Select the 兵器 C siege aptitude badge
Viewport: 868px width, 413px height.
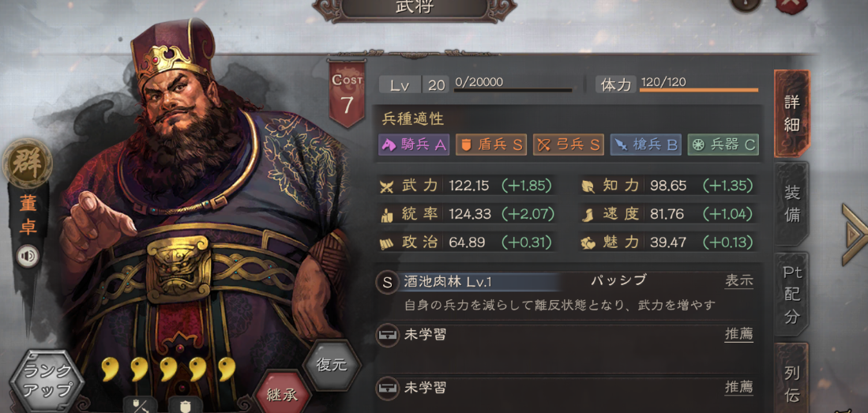click(x=723, y=145)
